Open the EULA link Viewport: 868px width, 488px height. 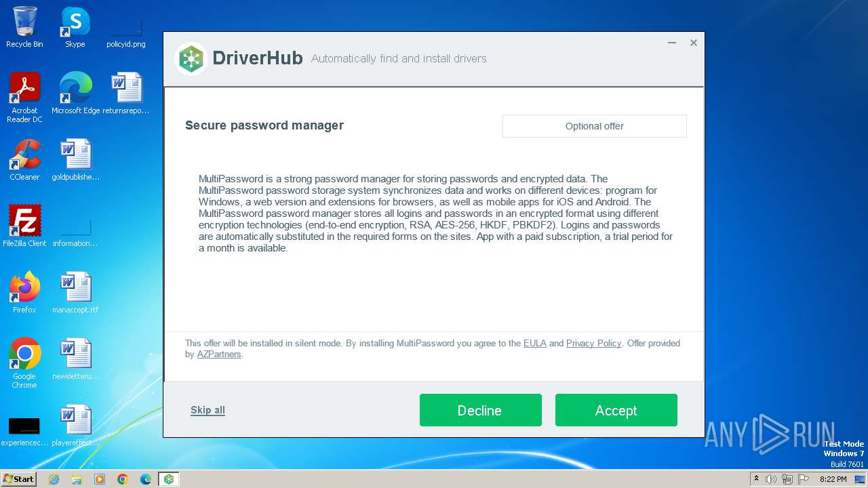534,343
